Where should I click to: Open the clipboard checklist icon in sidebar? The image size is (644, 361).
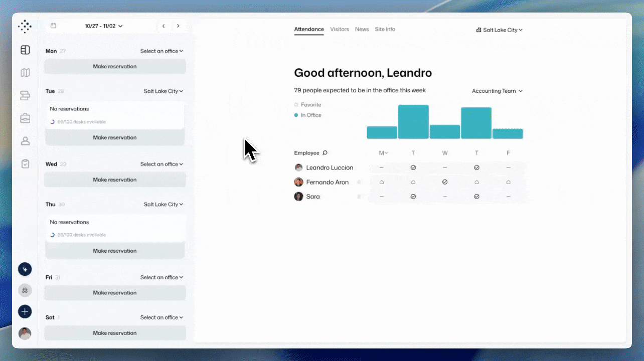pyautogui.click(x=25, y=164)
